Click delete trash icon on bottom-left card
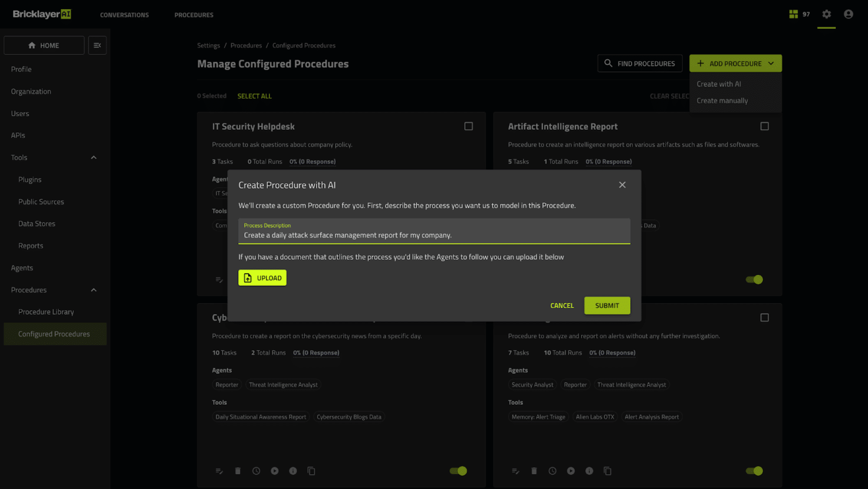 pyautogui.click(x=238, y=471)
